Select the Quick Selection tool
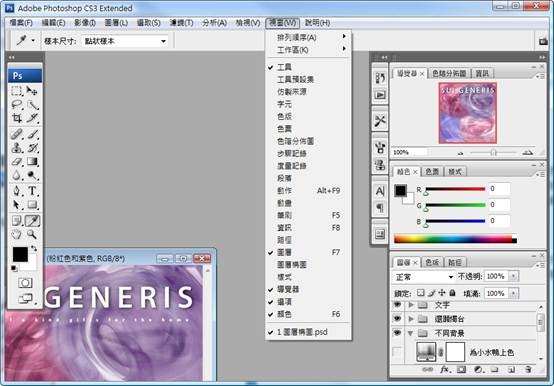 coord(32,105)
